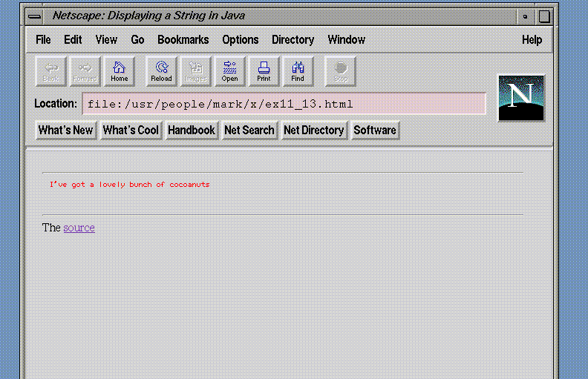Screen dimensions: 588x379
Task: Click the Net Search button
Action: click(x=249, y=131)
